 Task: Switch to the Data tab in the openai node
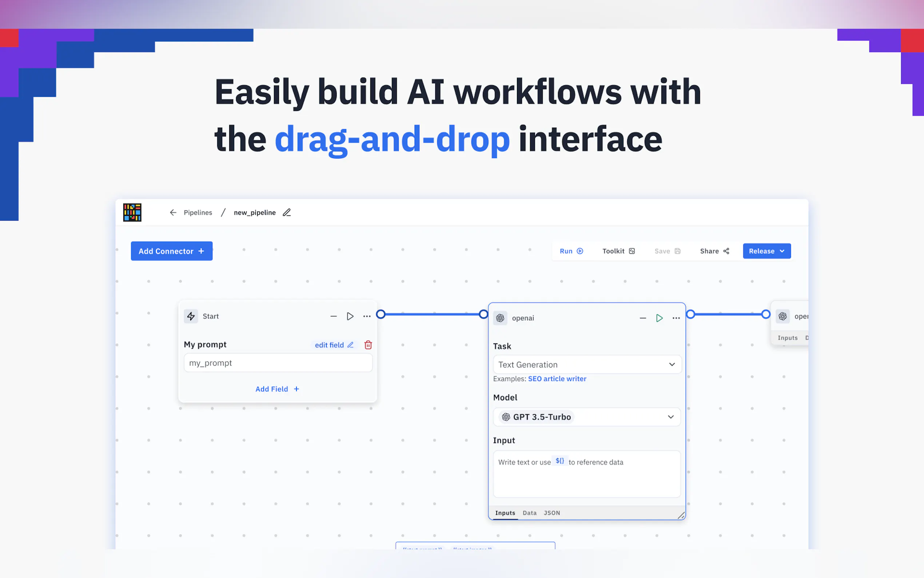(529, 513)
